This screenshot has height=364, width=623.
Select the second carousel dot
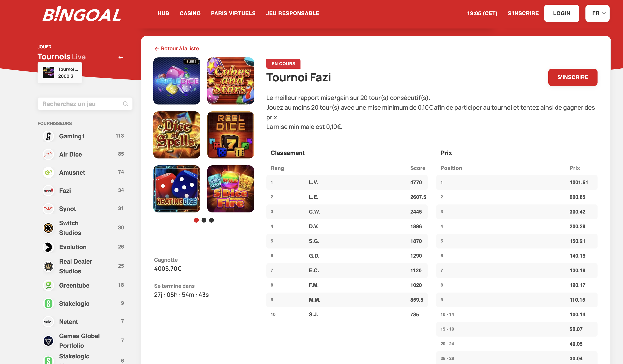[204, 220]
